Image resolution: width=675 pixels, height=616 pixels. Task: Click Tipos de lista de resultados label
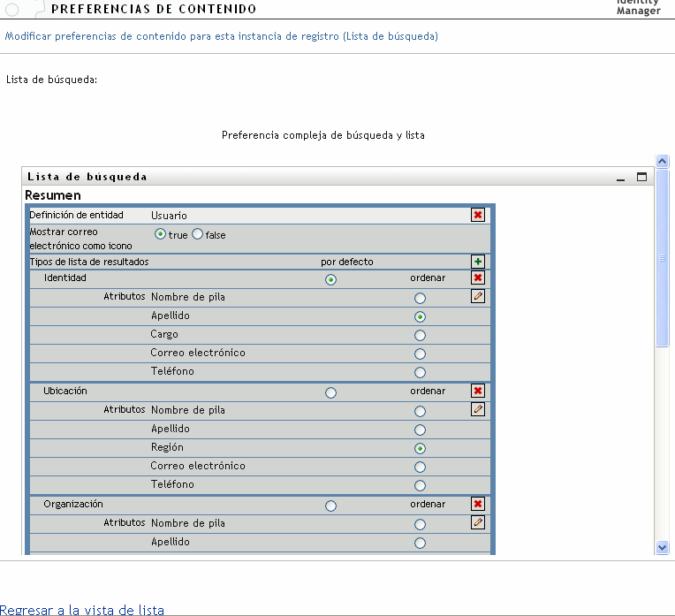(x=89, y=262)
